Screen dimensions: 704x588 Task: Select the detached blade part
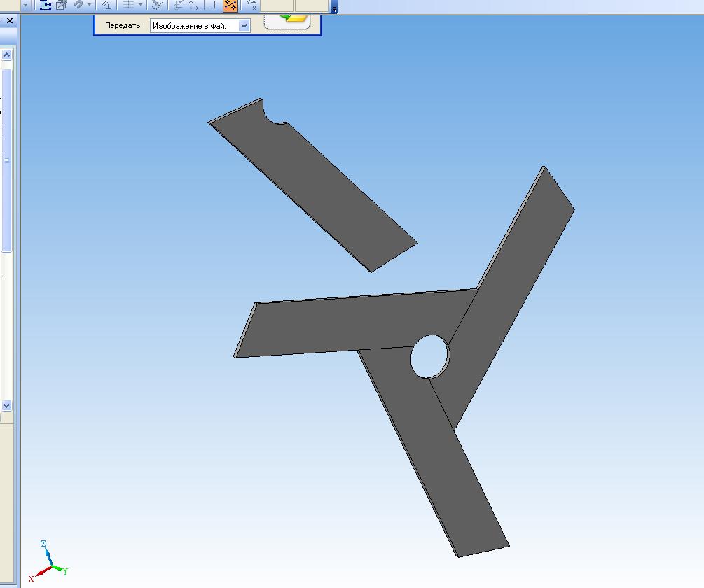312,184
